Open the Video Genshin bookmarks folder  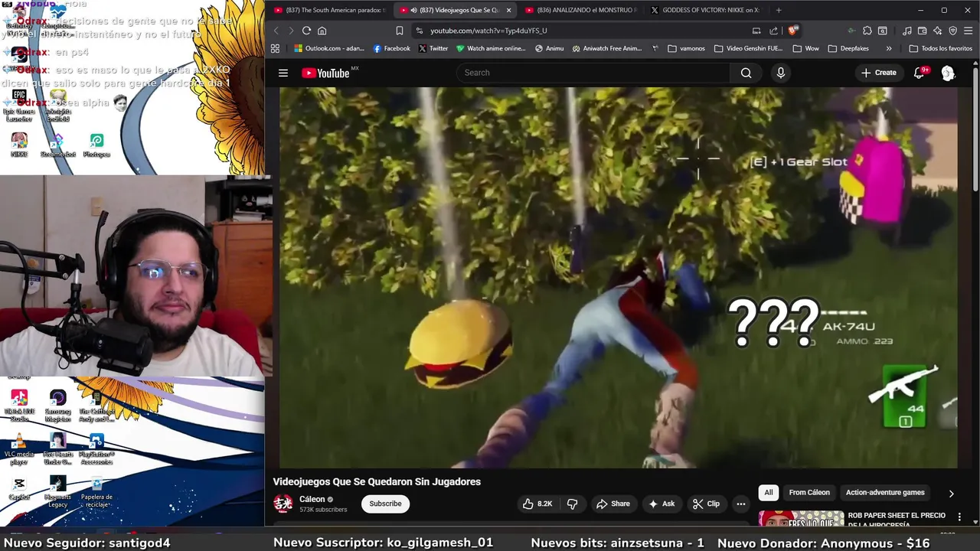pos(748,48)
